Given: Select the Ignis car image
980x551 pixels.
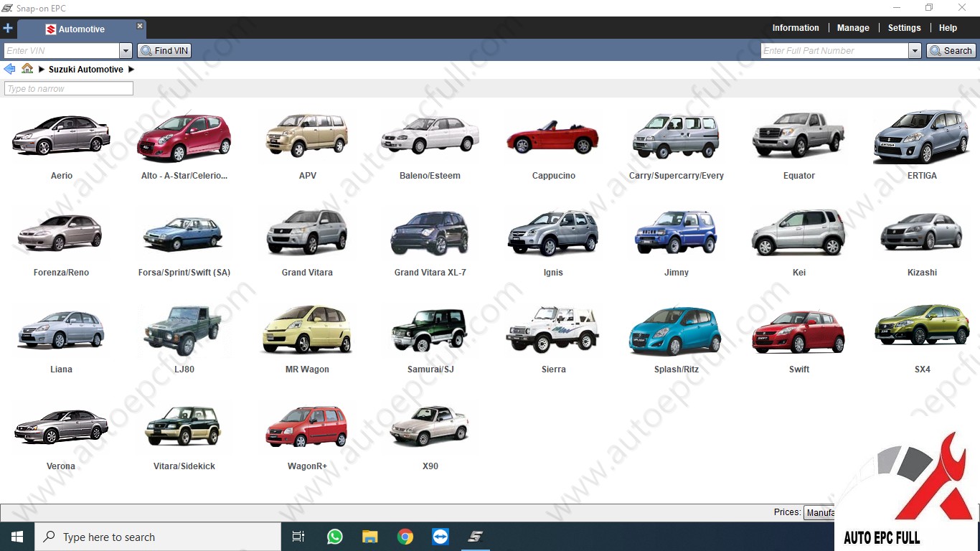Looking at the screenshot, I should tap(552, 232).
